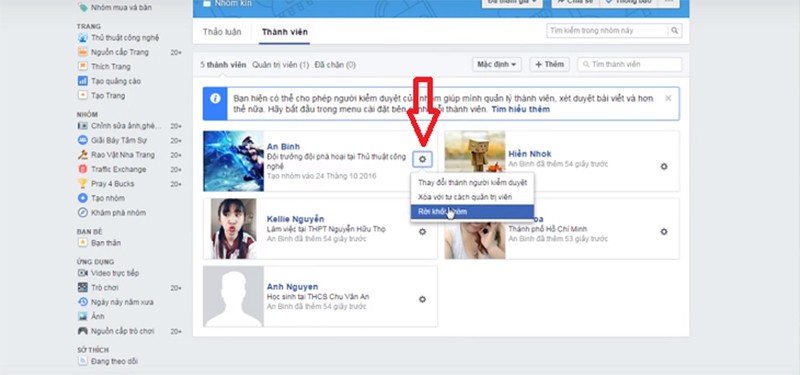
Task: Open the Tìm hiểu thêm link
Action: point(520,109)
